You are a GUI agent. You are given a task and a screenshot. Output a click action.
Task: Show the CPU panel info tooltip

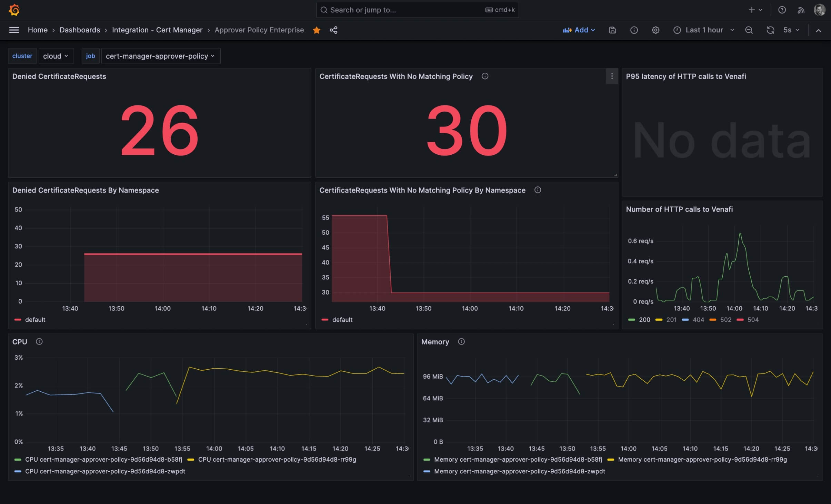coord(39,341)
